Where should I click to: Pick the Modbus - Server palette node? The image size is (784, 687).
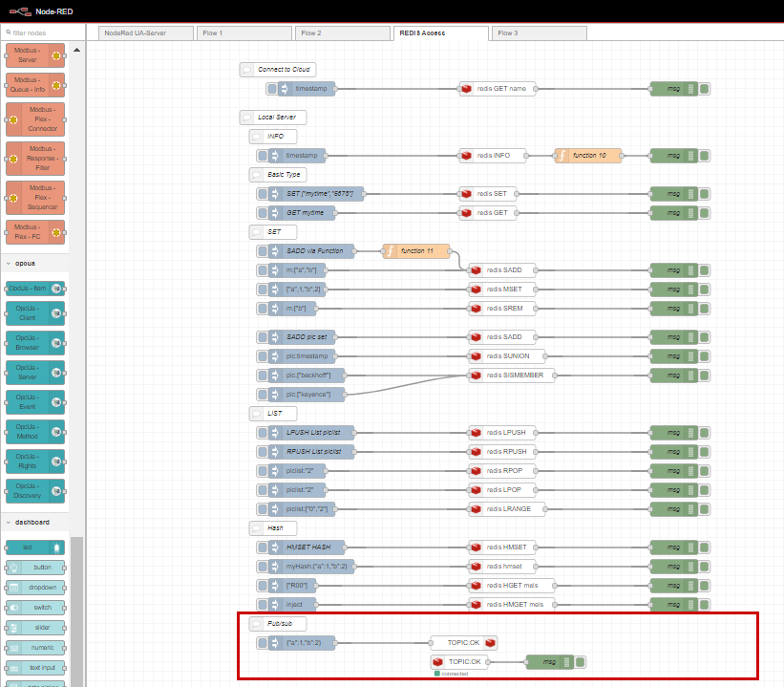tap(35, 55)
